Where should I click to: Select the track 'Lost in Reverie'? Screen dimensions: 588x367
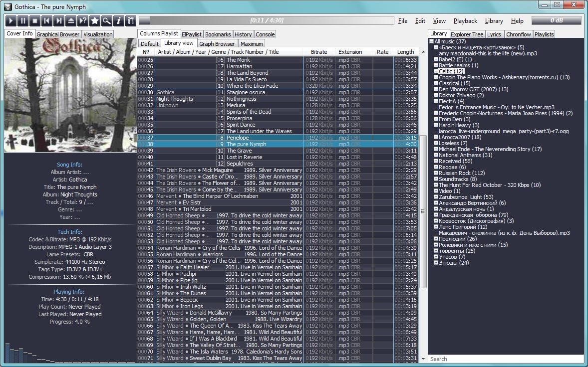point(244,157)
